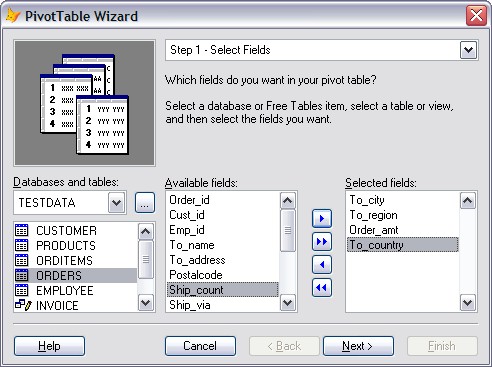Click Selected fields scrollbar up arrow
The image size is (492, 367).
(467, 200)
